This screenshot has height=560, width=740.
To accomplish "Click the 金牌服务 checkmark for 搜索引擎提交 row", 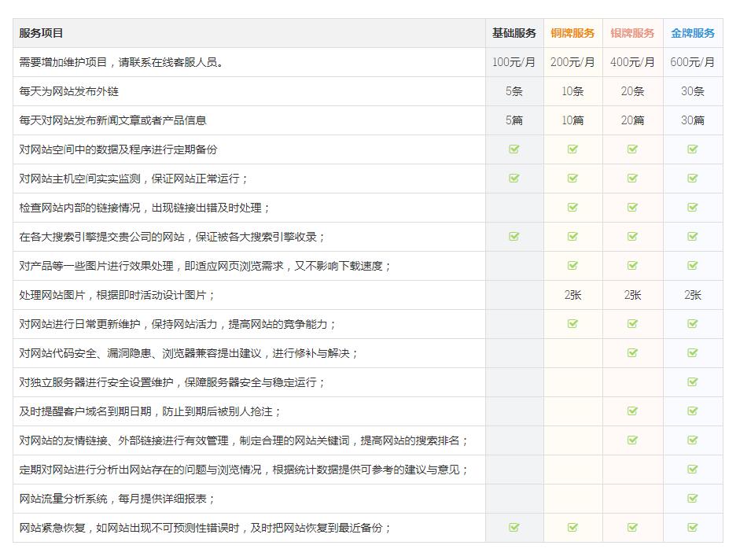I will (x=692, y=236).
